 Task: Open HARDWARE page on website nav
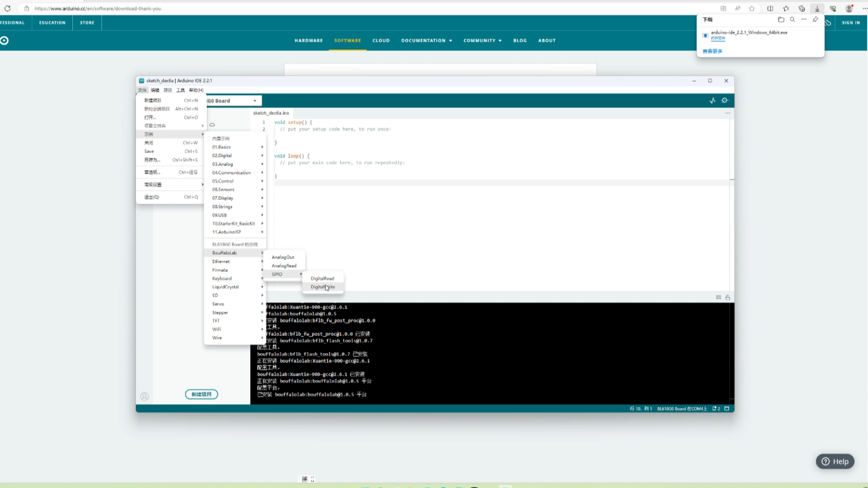(x=309, y=40)
